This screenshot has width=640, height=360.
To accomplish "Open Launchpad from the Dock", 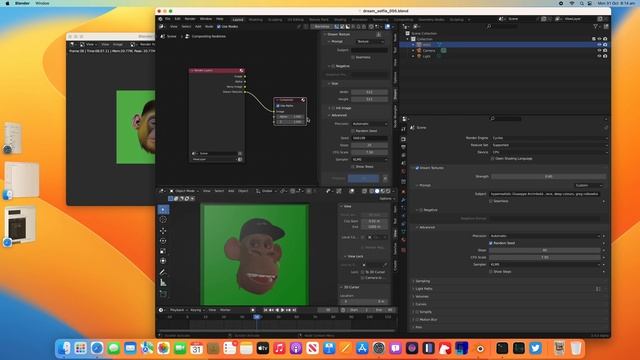I will click(x=81, y=348).
